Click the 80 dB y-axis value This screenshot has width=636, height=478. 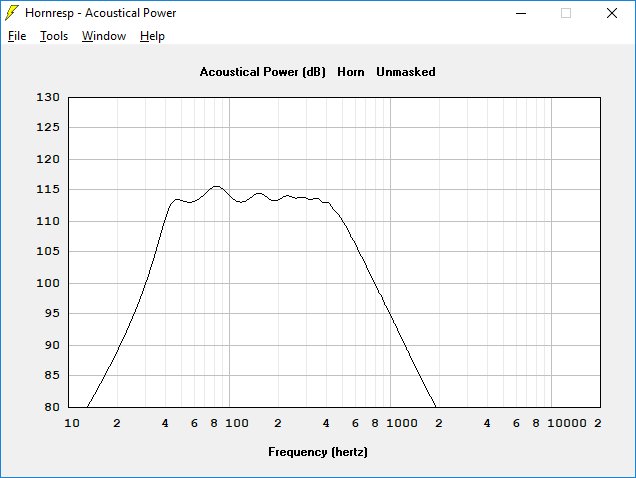coord(52,407)
